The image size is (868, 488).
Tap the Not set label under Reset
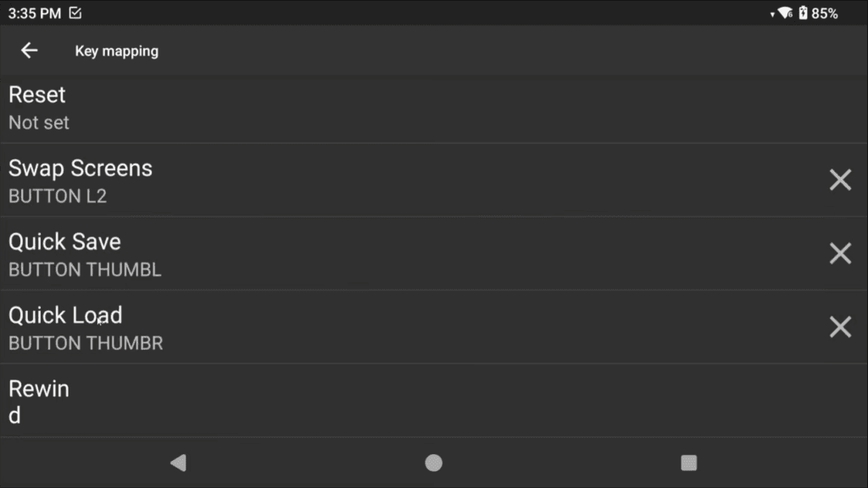38,122
